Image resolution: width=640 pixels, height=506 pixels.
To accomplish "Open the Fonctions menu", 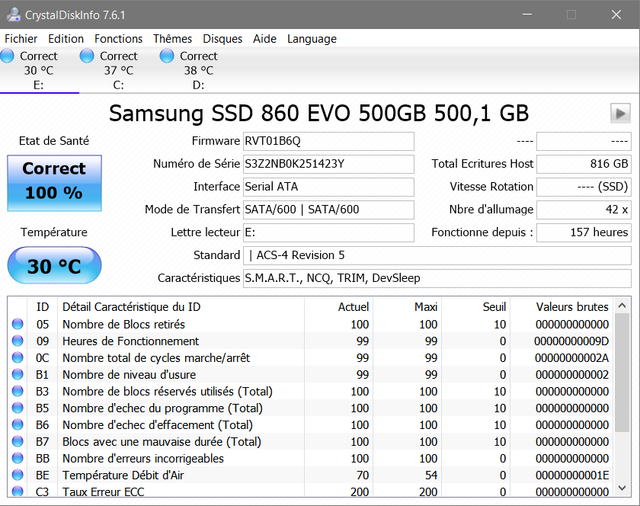I will (x=118, y=39).
